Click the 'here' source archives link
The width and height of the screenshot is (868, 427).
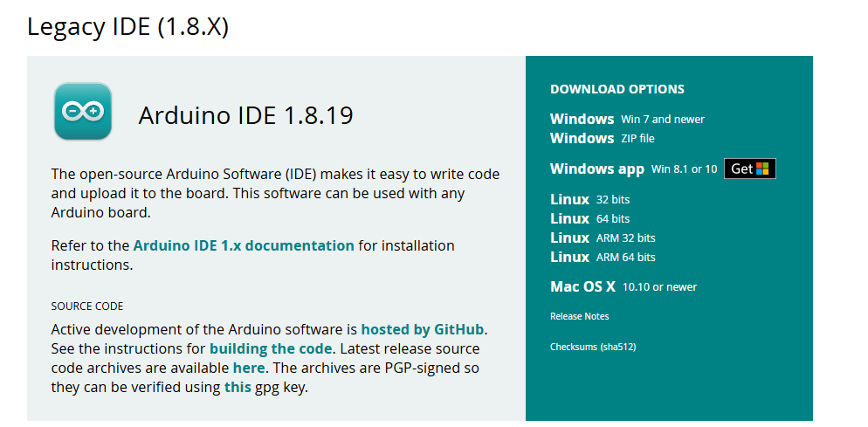coord(249,368)
